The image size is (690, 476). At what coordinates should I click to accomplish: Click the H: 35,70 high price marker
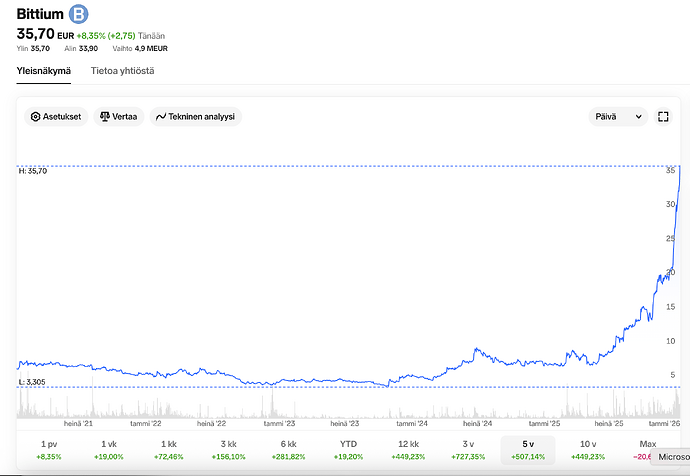pos(34,171)
